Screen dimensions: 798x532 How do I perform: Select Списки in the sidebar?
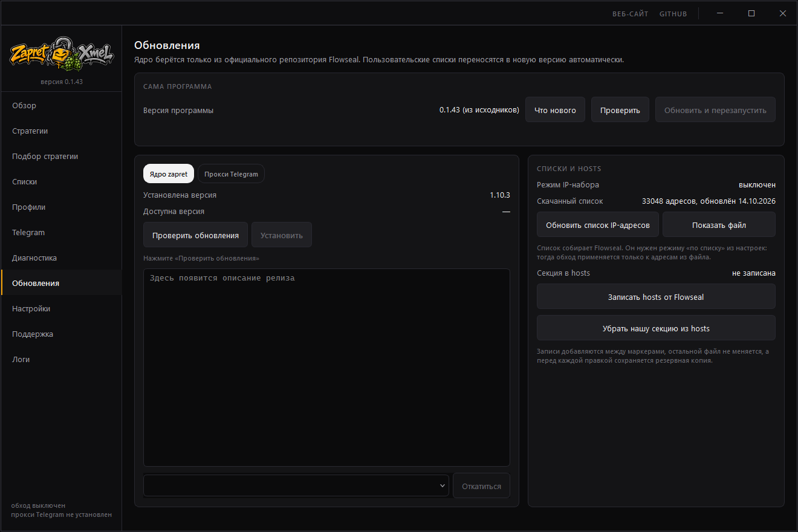(x=61, y=181)
